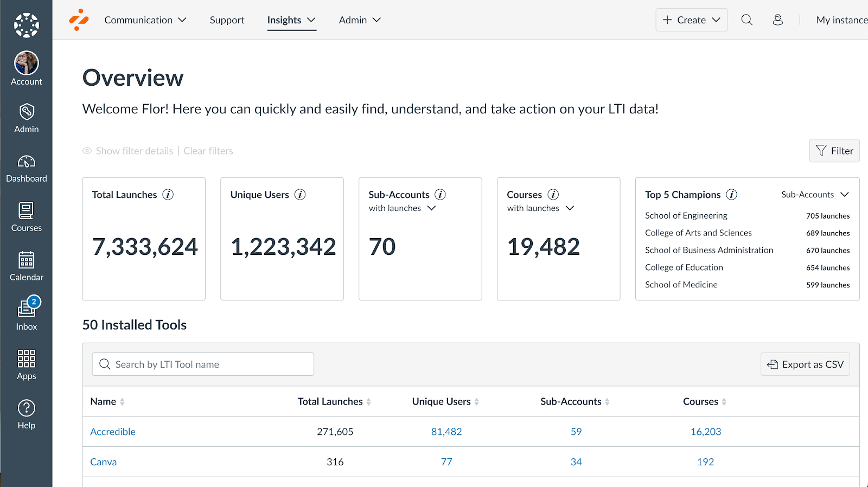This screenshot has width=868, height=487.
Task: Open the Accredible tool link
Action: point(113,432)
